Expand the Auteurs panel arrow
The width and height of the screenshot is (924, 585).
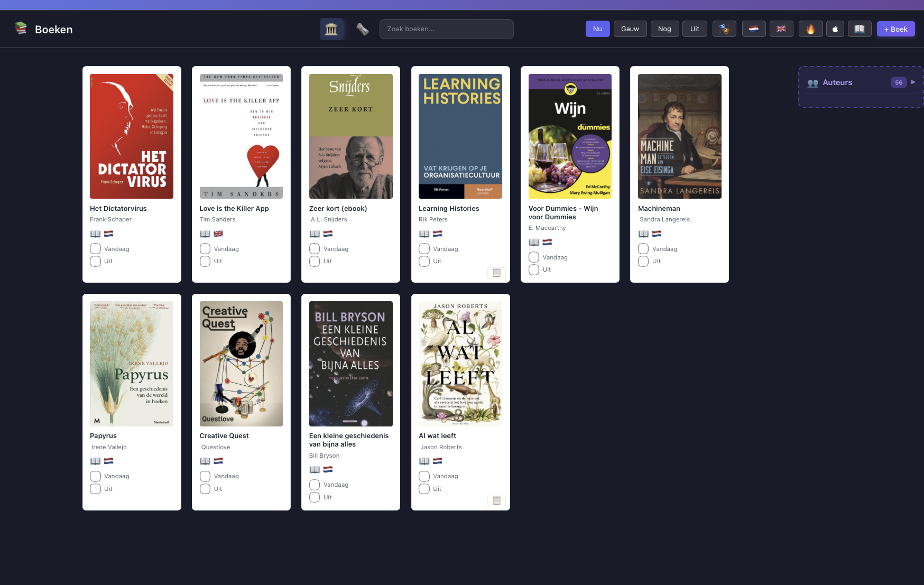coord(913,82)
